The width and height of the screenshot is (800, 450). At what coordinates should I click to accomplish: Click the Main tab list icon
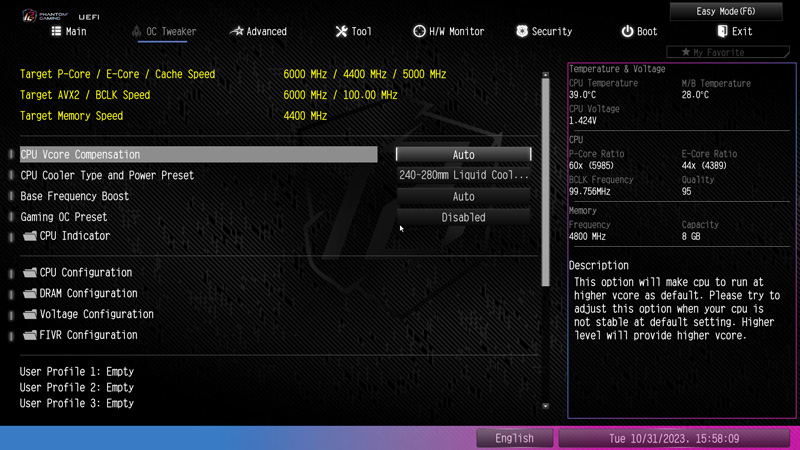[56, 31]
